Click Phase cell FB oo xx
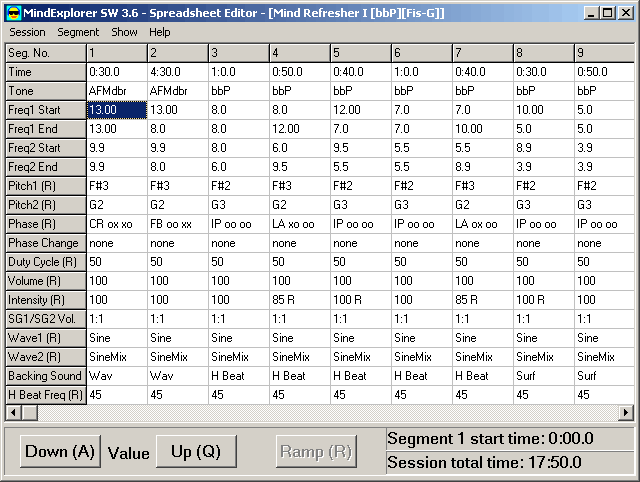The width and height of the screenshot is (640, 482). (x=178, y=224)
